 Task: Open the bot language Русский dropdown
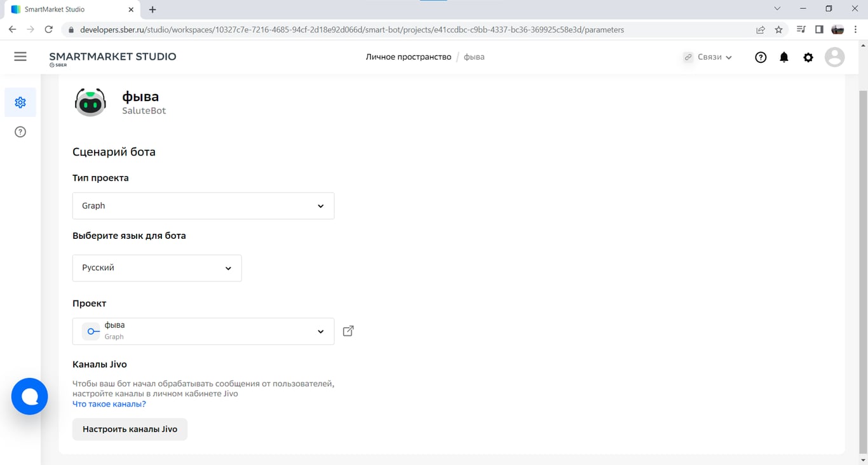click(157, 268)
